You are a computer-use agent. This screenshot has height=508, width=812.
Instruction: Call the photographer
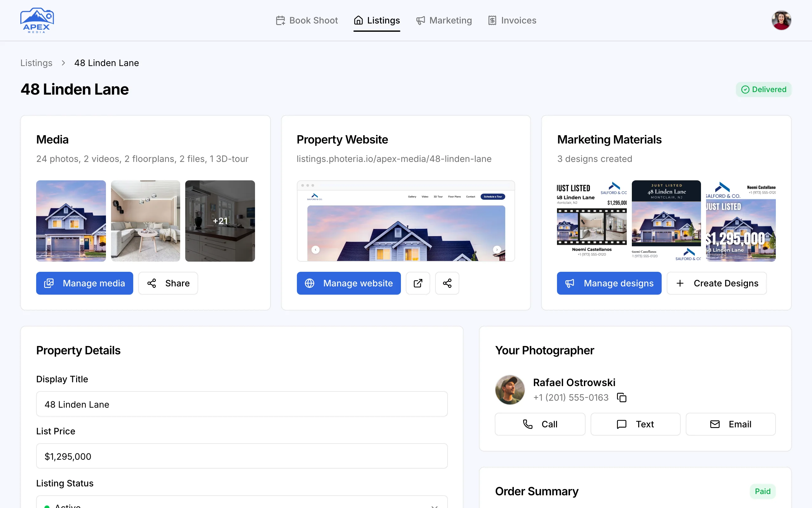540,424
